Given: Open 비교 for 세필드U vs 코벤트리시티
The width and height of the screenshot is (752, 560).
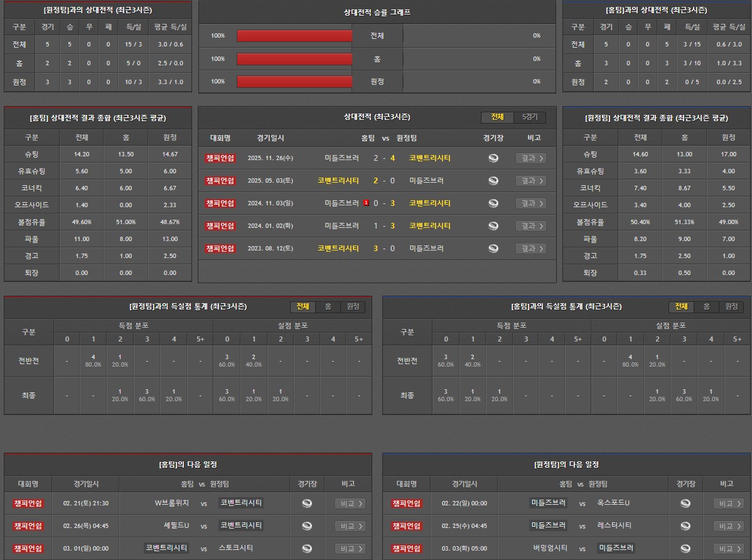Looking at the screenshot, I should pyautogui.click(x=350, y=526).
